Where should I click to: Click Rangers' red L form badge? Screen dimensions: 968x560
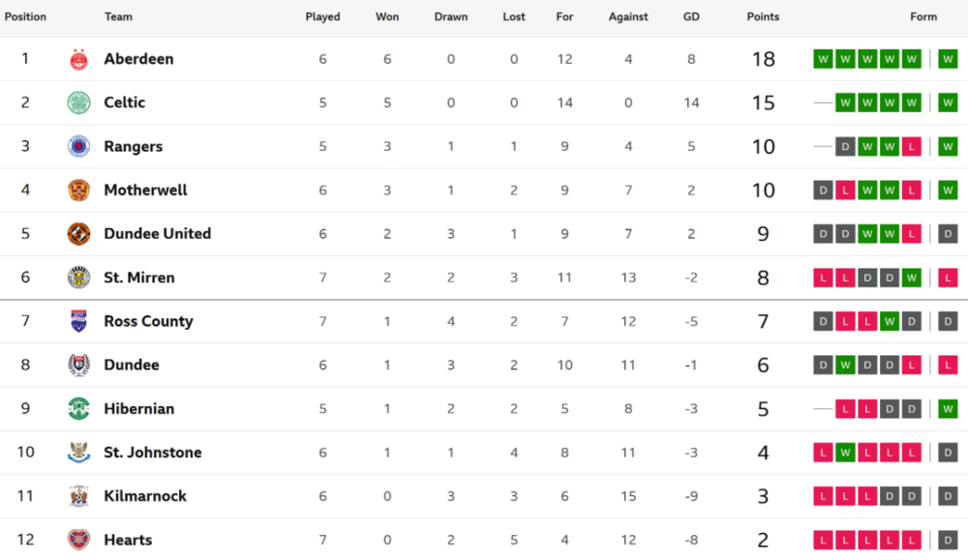point(911,146)
